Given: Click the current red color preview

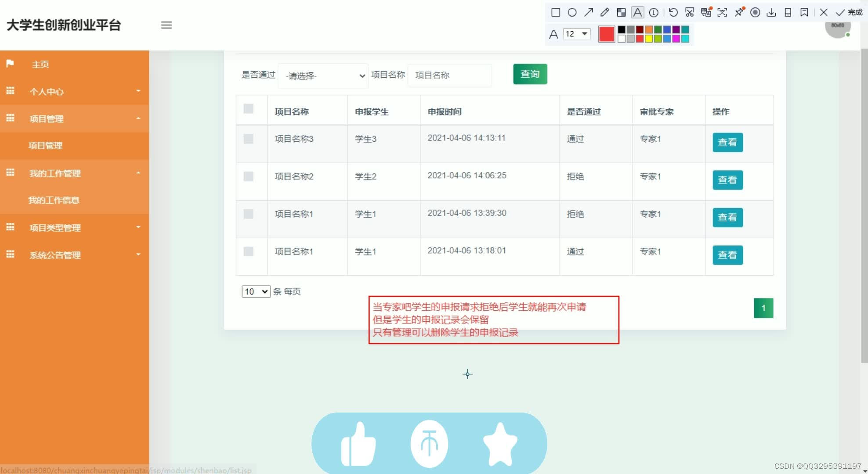Looking at the screenshot, I should pos(606,34).
